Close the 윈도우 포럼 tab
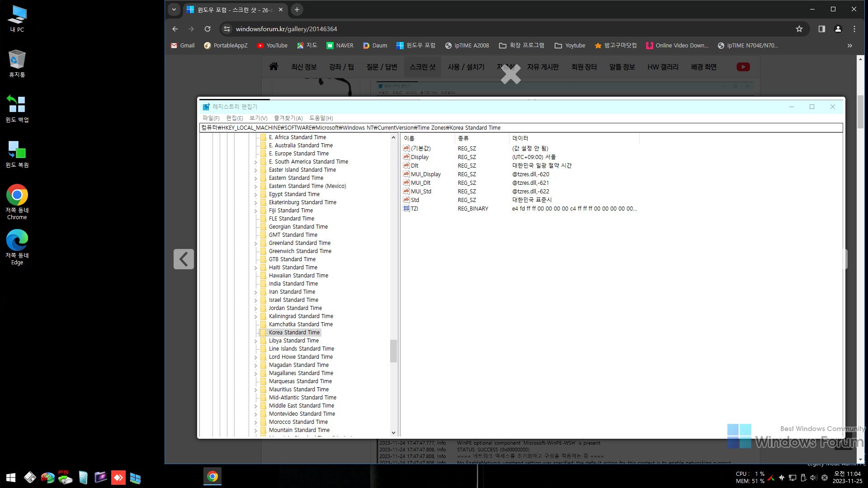 click(x=281, y=9)
